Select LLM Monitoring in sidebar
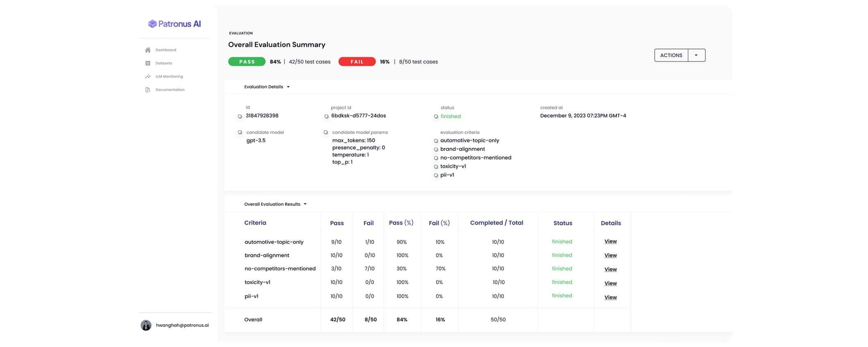Screen dimensions: 868x347 point(169,77)
